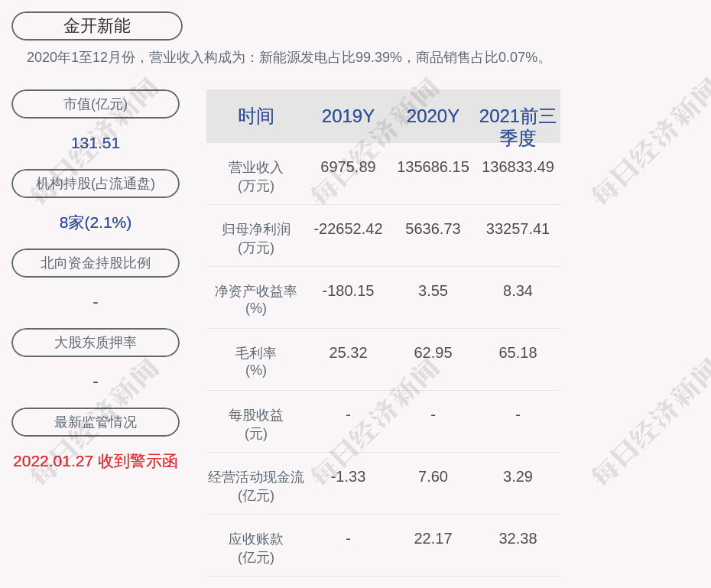The height and width of the screenshot is (588, 711).
Task: Select revenue value 136833.49
Action: 518,167
